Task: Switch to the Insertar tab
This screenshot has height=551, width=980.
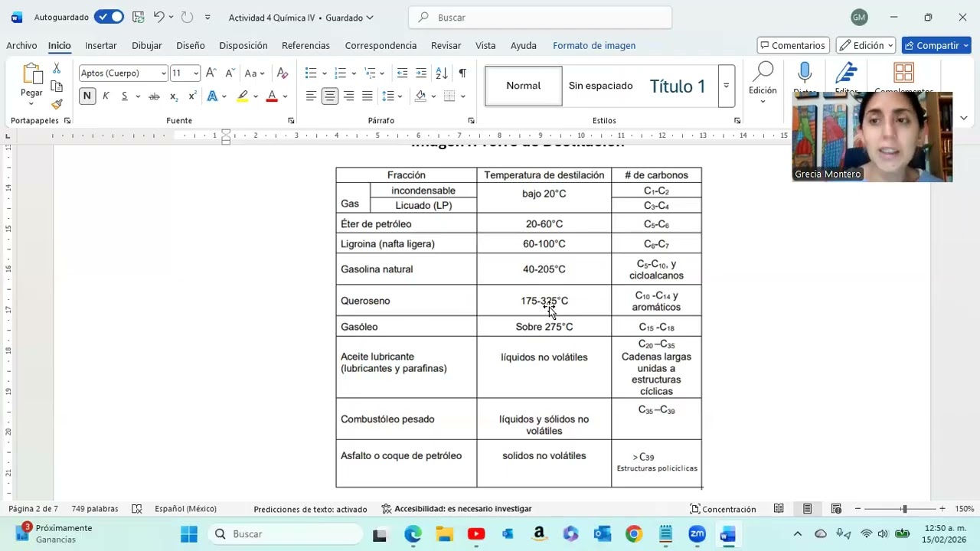Action: click(101, 45)
